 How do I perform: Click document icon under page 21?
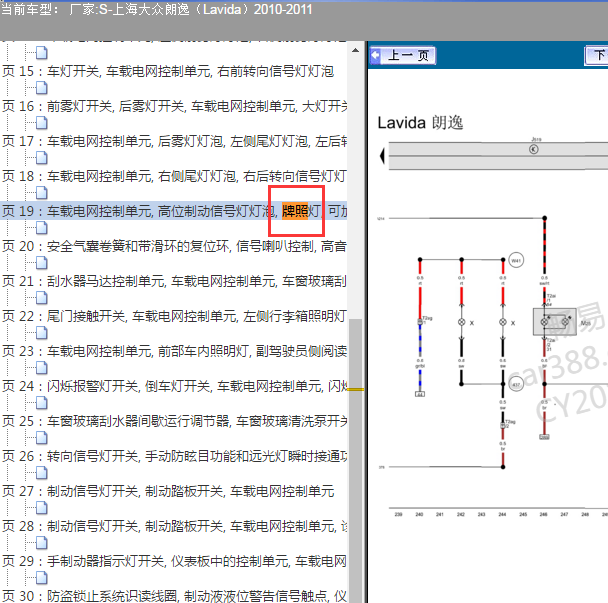pyautogui.click(x=41, y=298)
